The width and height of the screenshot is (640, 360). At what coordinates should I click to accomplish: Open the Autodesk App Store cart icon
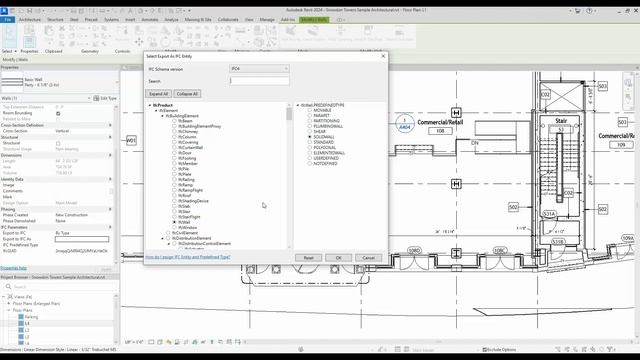coord(578,11)
